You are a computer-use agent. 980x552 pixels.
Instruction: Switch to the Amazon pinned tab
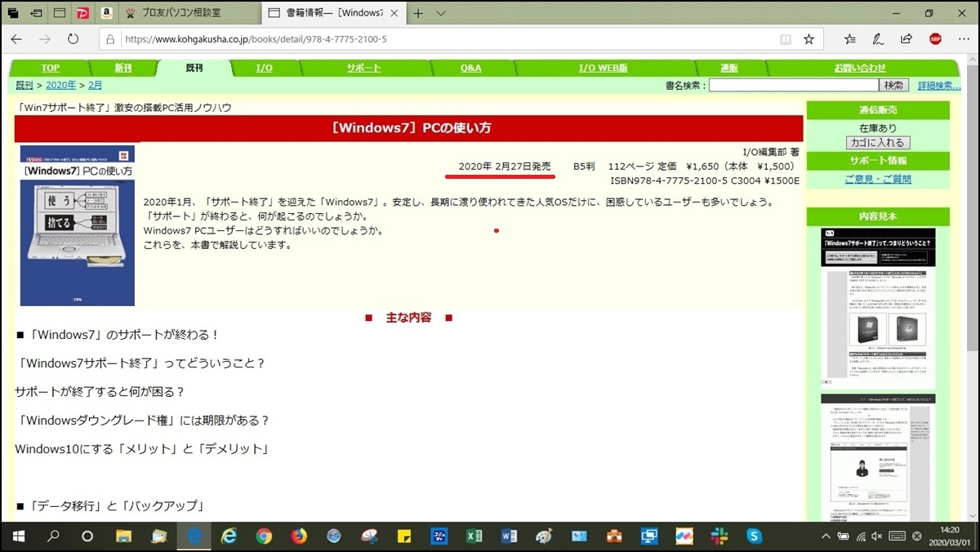[106, 13]
